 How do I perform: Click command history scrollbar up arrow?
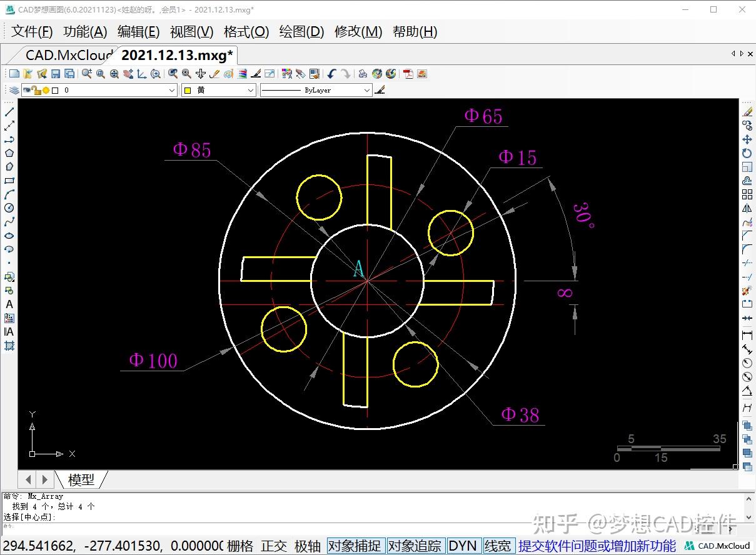tap(750, 498)
